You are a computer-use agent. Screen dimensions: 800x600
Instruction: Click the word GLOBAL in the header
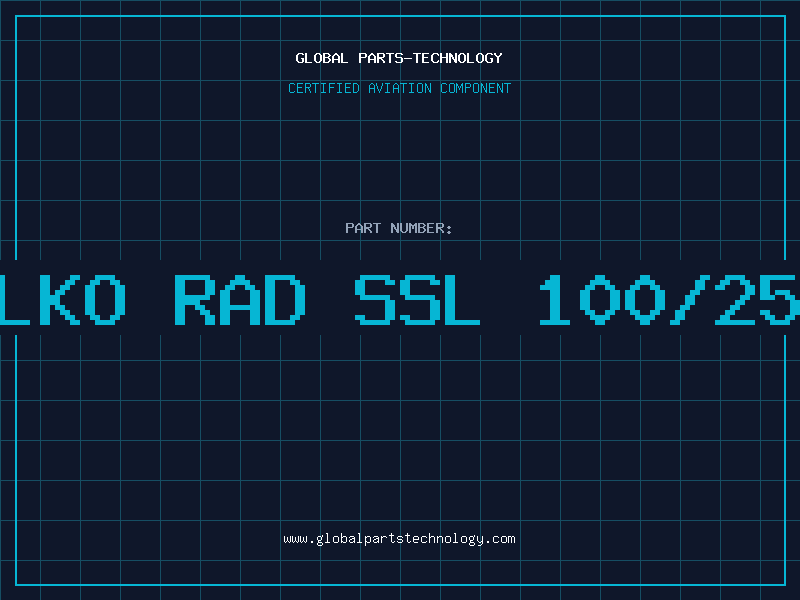pos(320,58)
